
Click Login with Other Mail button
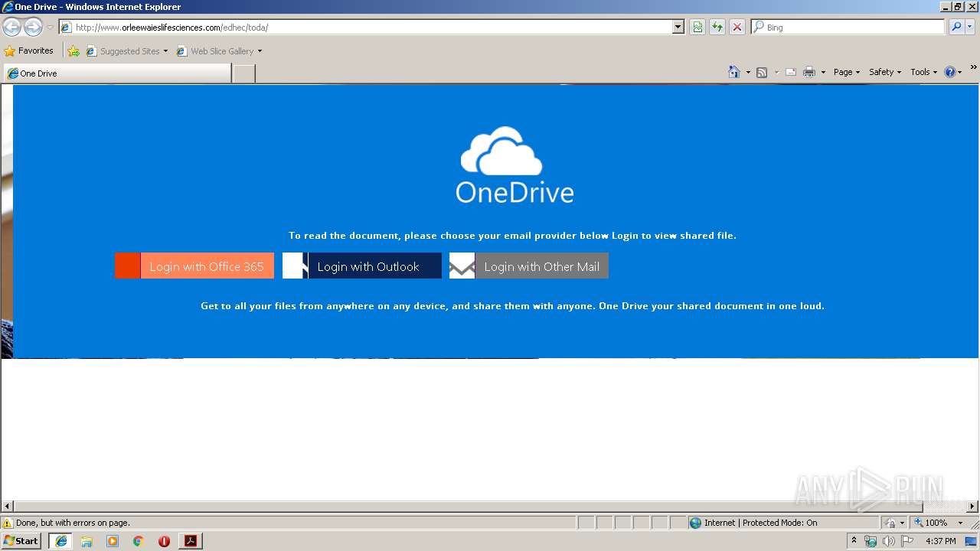529,266
